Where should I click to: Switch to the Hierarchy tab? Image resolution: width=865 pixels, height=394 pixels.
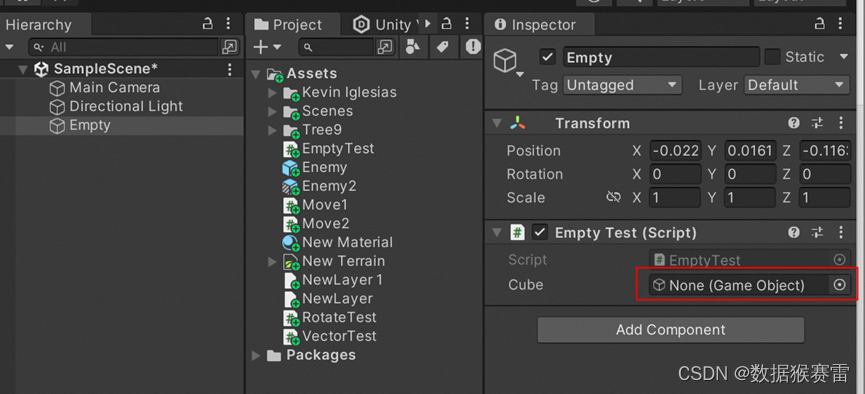(39, 25)
